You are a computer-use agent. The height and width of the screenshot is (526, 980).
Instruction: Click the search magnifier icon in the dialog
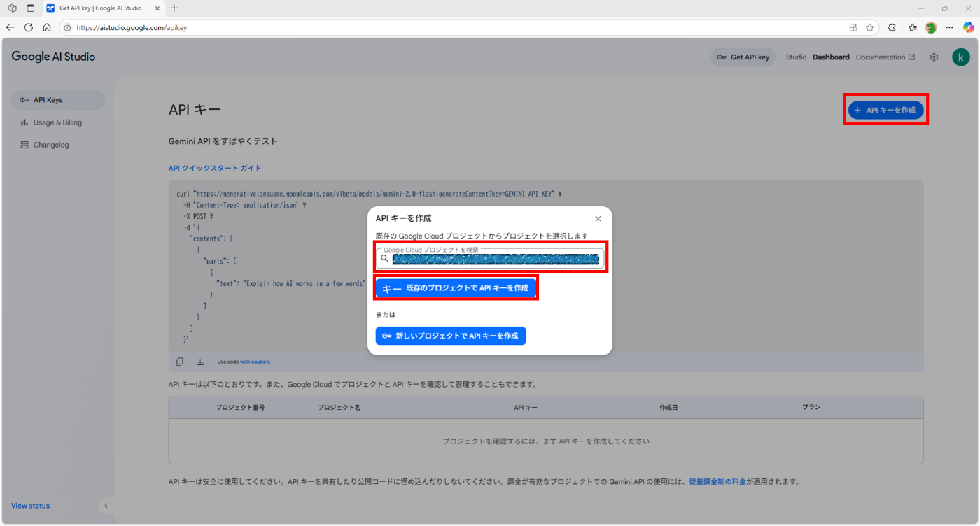pos(384,258)
